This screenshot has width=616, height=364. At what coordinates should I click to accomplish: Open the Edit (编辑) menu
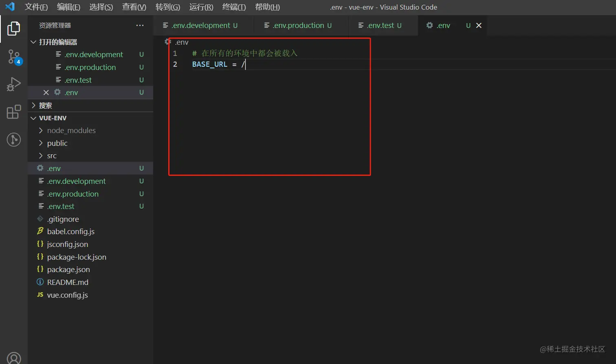68,7
